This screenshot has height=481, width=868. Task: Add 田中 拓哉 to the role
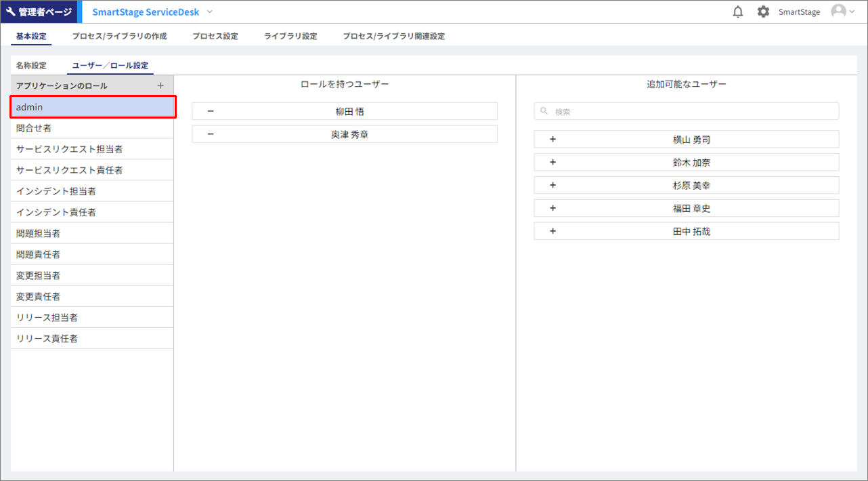click(x=552, y=232)
